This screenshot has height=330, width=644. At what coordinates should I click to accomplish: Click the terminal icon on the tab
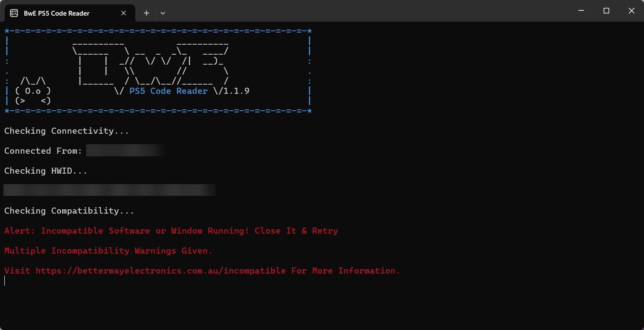point(14,13)
